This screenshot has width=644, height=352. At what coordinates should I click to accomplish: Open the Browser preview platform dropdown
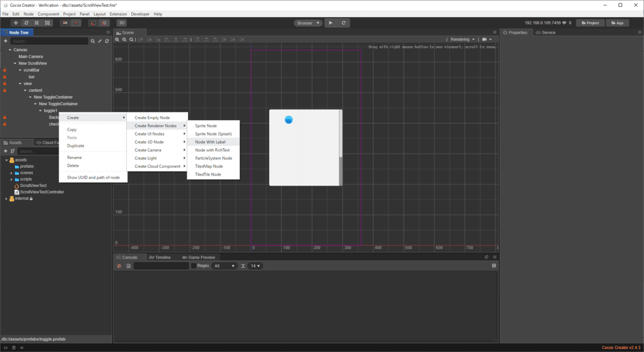(308, 23)
